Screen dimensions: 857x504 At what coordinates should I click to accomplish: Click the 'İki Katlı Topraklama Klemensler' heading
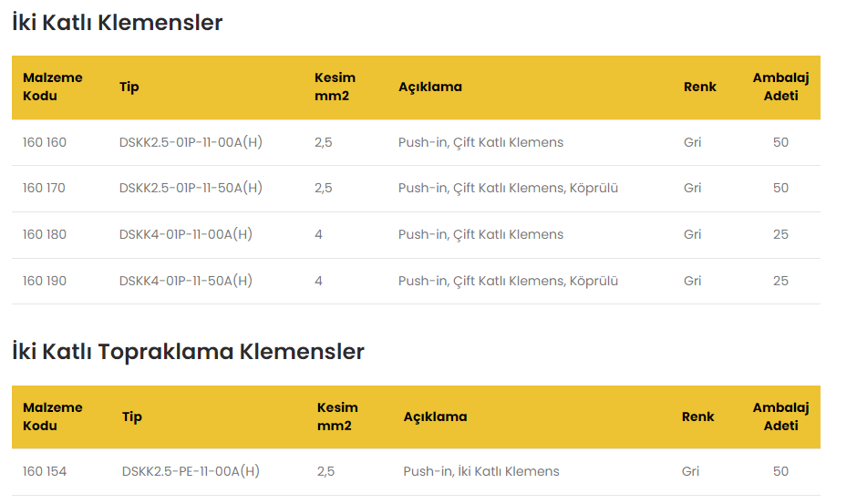point(188,352)
